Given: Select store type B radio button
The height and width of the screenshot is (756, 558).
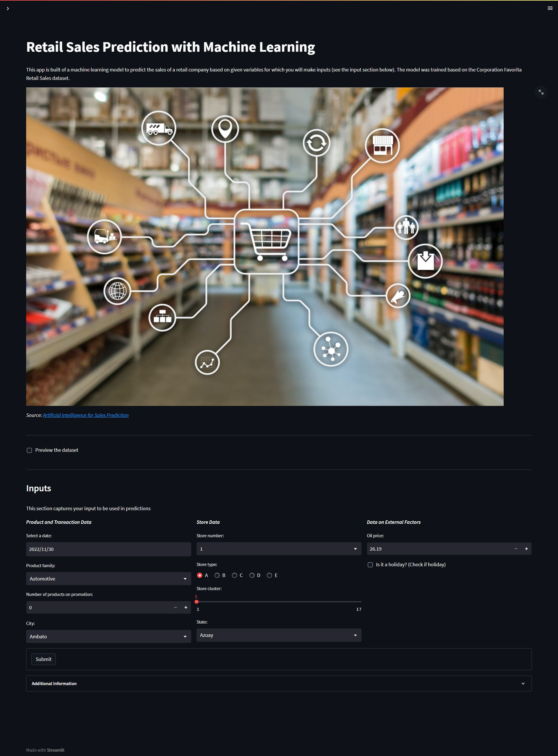Looking at the screenshot, I should (217, 575).
